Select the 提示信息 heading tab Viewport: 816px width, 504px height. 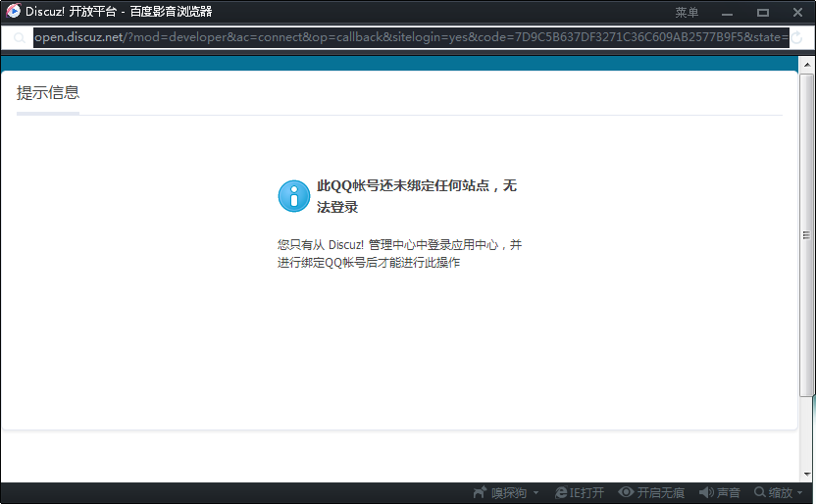point(48,93)
